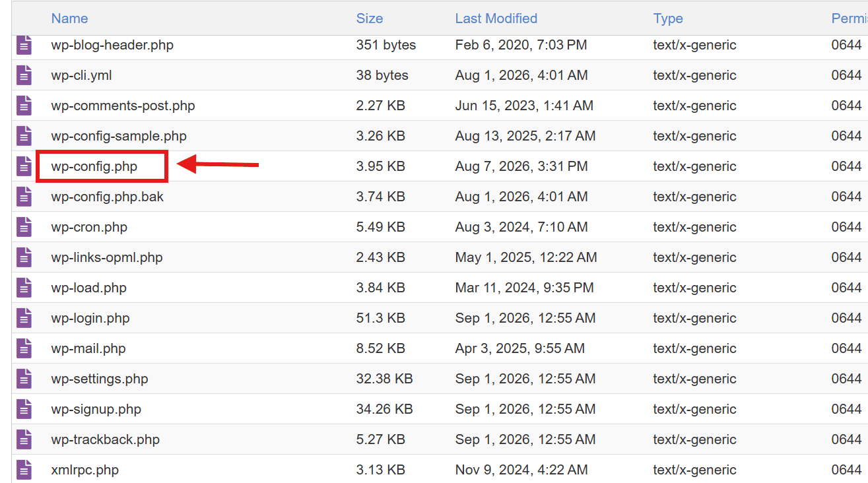Image resolution: width=868 pixels, height=483 pixels.
Task: Select the wp-trackback.php file icon
Action: 24,439
